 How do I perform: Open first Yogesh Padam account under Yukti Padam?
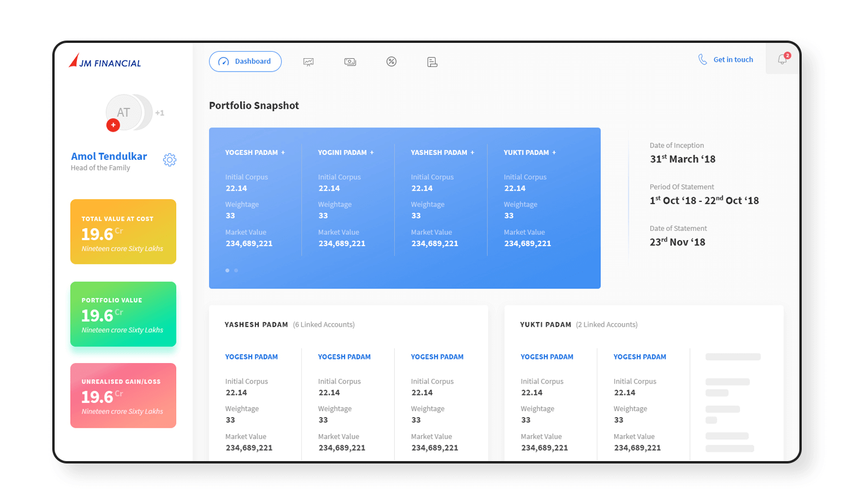(547, 357)
